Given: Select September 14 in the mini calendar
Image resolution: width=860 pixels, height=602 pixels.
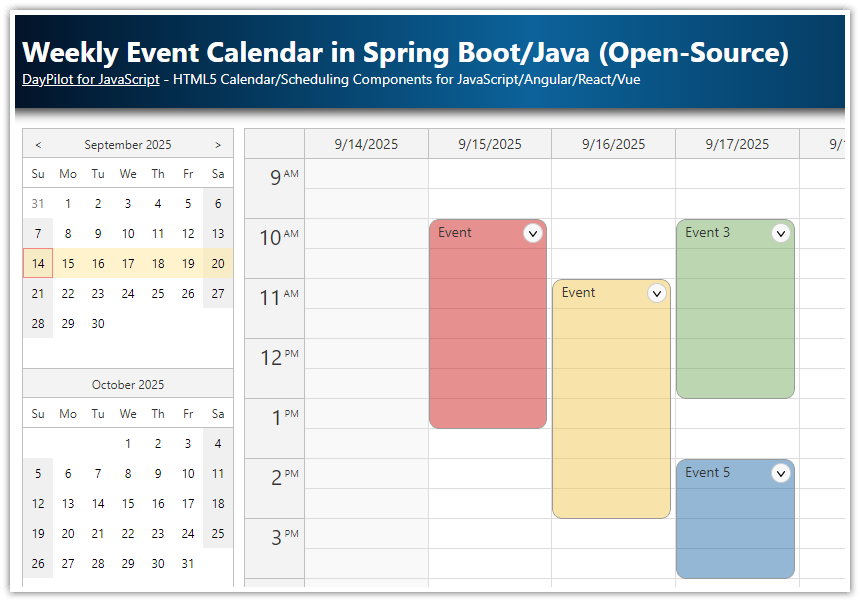Looking at the screenshot, I should [x=37, y=263].
